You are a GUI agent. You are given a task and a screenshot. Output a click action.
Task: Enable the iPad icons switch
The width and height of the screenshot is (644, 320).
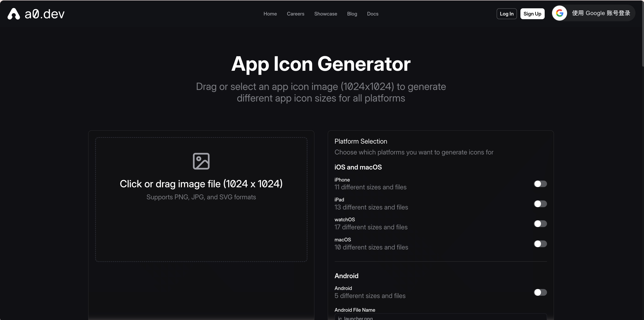(x=540, y=204)
